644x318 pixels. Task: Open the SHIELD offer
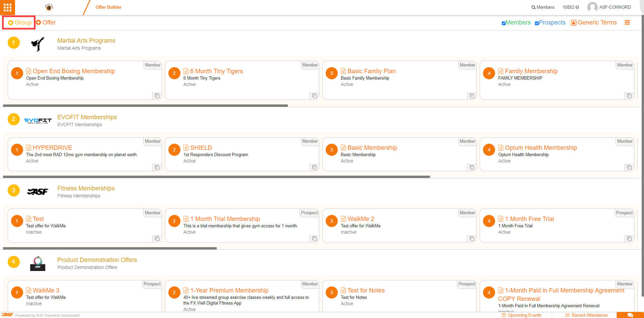pos(201,148)
